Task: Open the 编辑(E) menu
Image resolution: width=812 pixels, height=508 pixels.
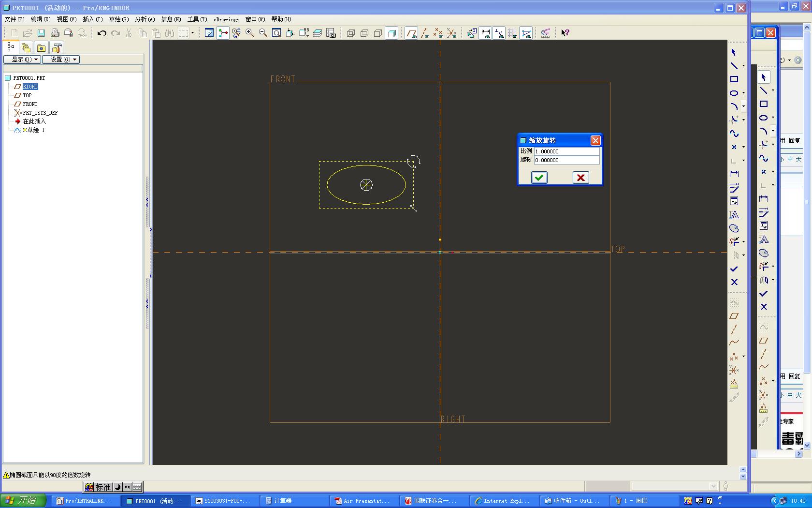Action: (40, 19)
